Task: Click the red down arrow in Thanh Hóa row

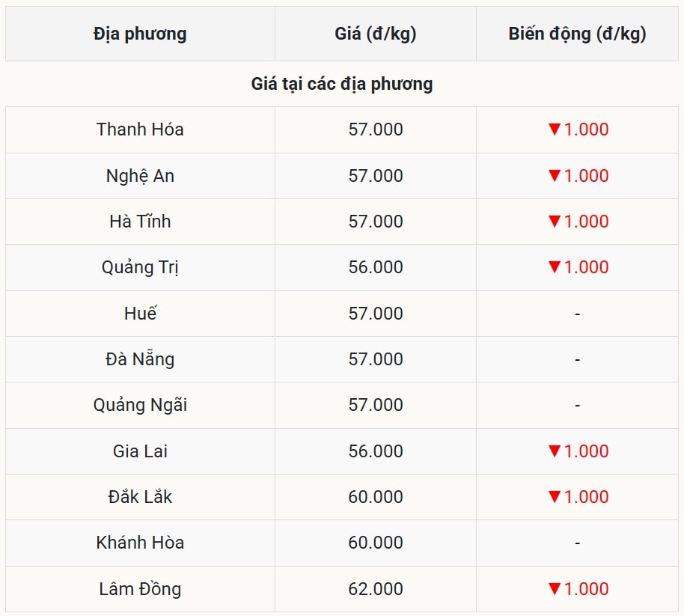Action: click(555, 129)
